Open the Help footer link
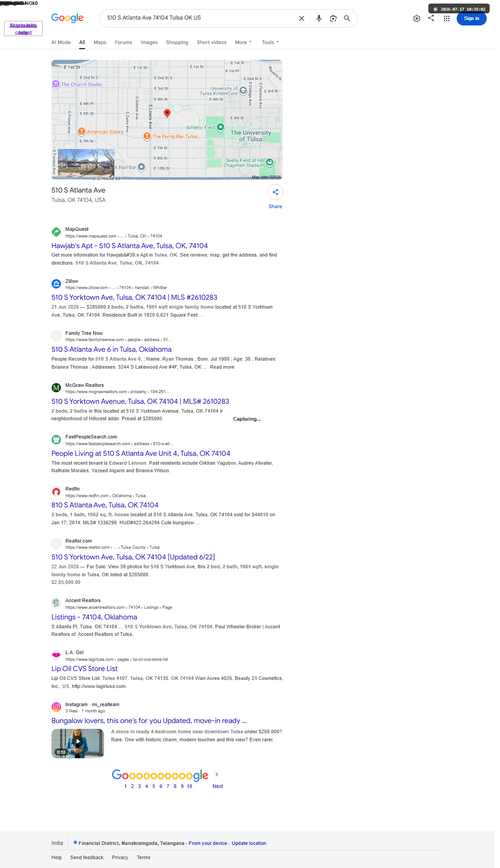 tap(56, 857)
